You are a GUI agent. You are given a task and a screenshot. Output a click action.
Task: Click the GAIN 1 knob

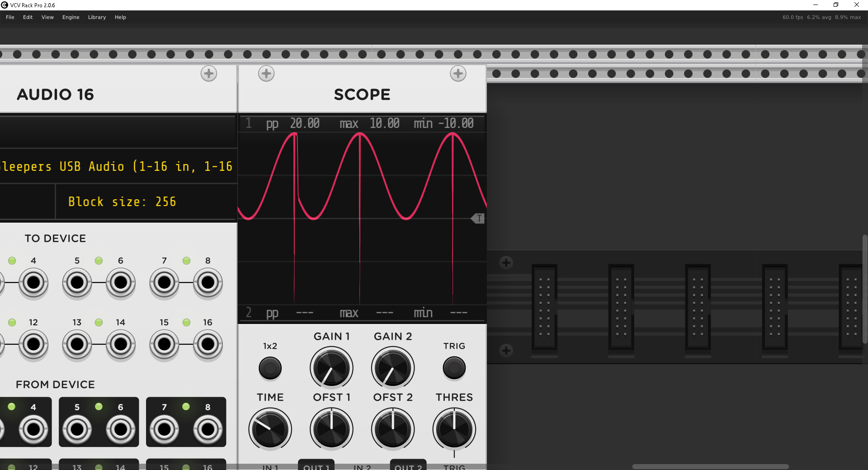click(x=331, y=368)
